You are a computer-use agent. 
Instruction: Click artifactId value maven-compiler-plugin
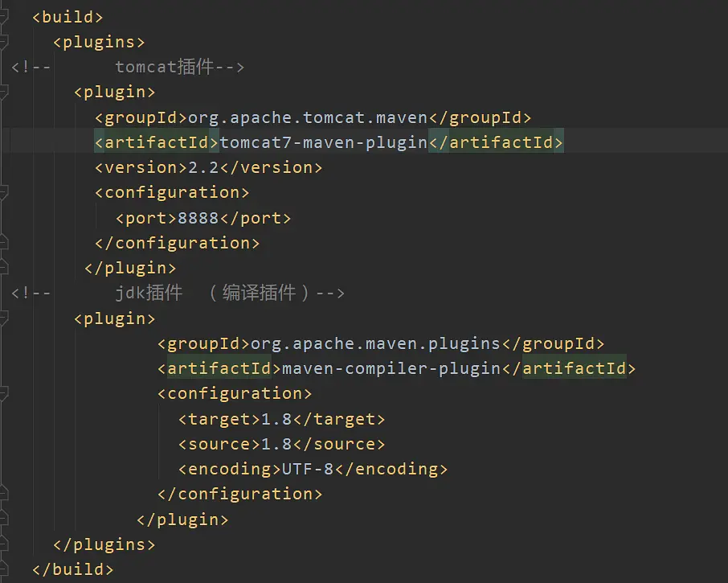click(391, 369)
